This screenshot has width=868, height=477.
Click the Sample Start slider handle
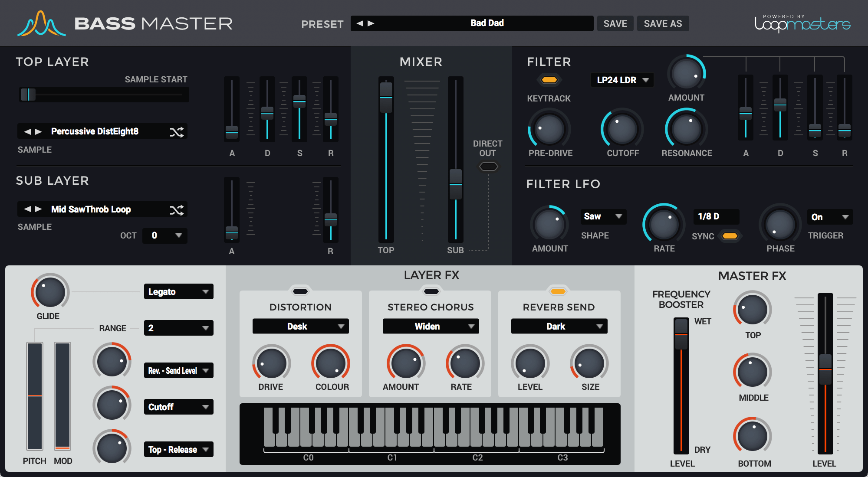(28, 94)
